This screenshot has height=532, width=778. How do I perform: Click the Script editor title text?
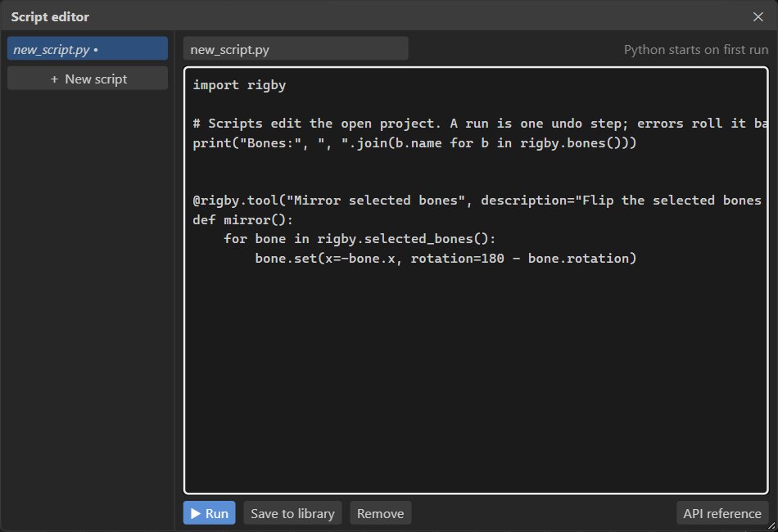(50, 17)
